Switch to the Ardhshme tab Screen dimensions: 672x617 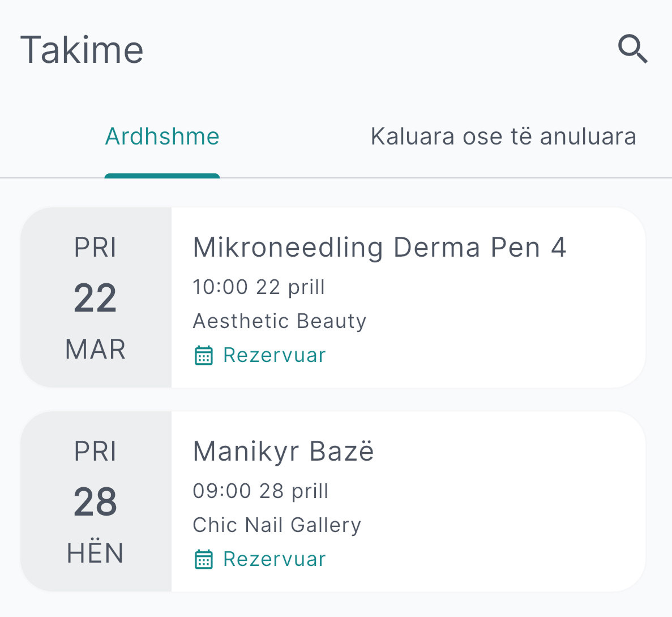click(162, 137)
